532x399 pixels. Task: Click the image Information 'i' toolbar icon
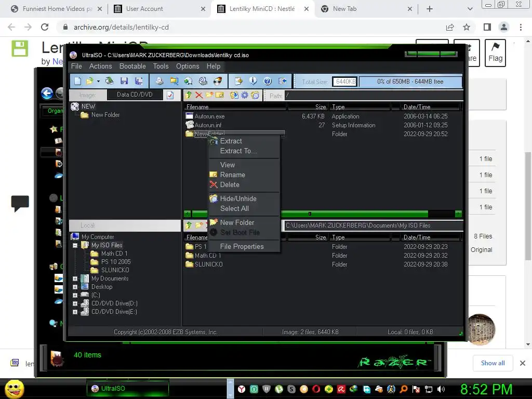(253, 81)
